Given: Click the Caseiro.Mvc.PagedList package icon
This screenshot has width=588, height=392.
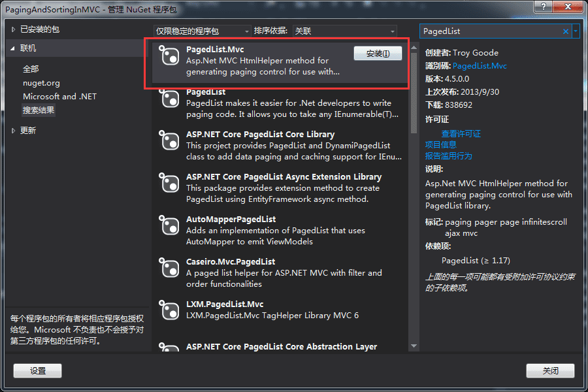Looking at the screenshot, I should click(169, 269).
